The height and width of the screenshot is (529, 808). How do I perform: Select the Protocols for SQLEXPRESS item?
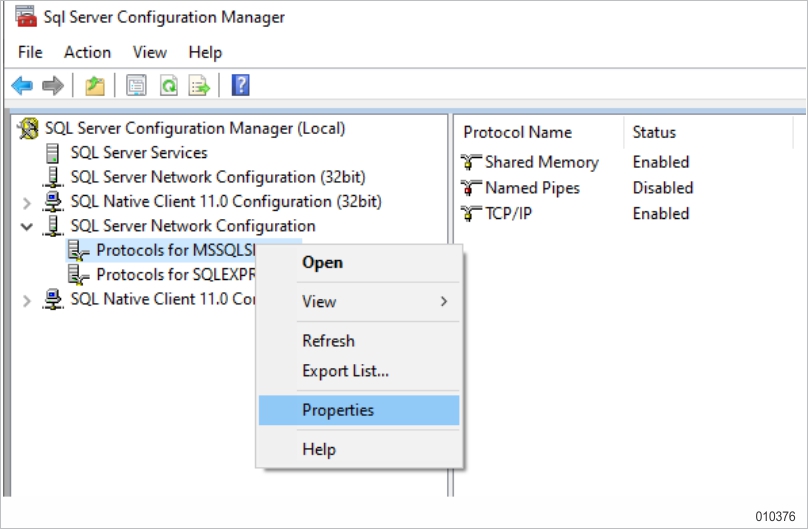176,275
